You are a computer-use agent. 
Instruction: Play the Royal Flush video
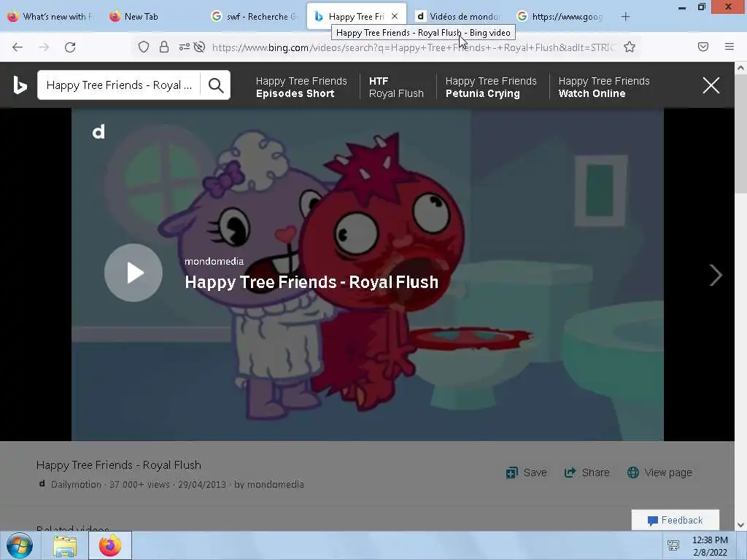pyautogui.click(x=133, y=273)
